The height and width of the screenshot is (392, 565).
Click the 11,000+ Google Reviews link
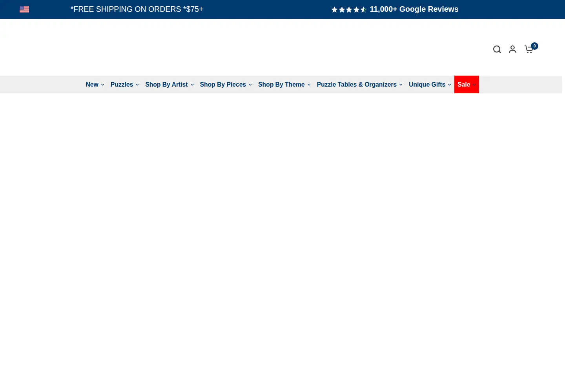click(414, 9)
